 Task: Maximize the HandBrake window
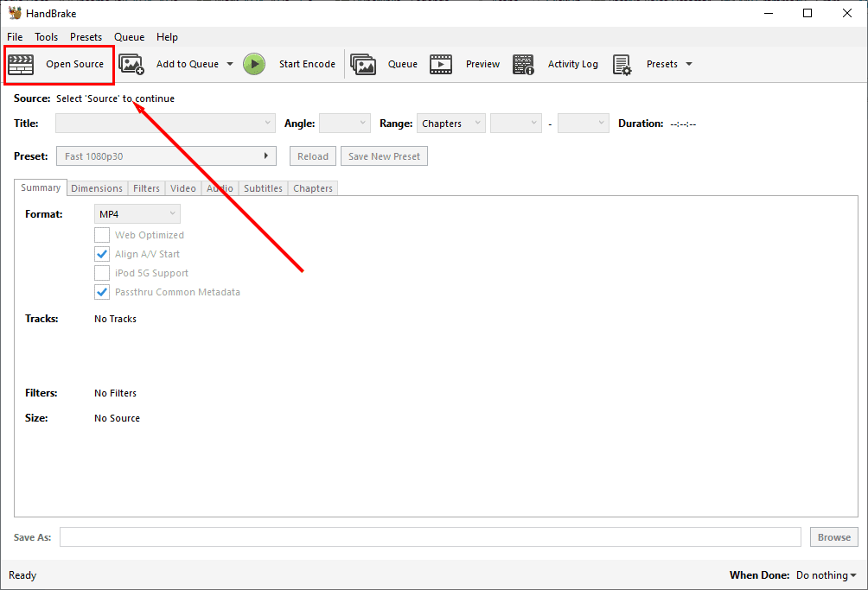[807, 13]
